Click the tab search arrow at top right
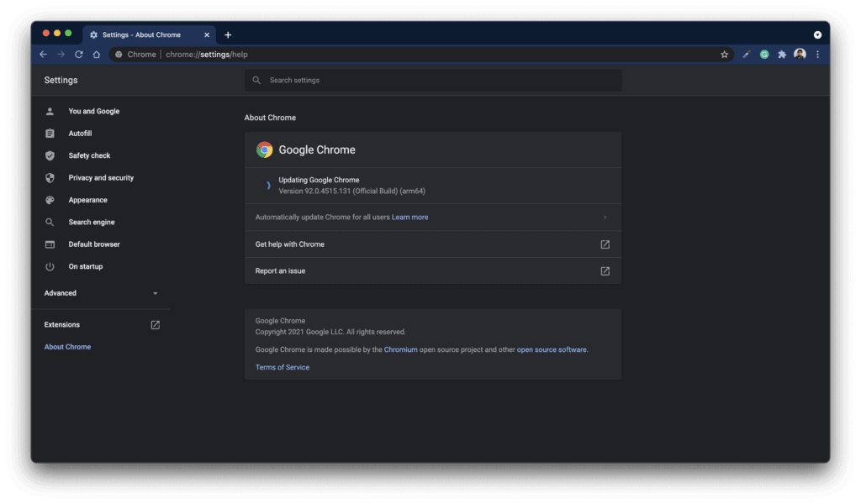861x504 pixels. coord(817,34)
